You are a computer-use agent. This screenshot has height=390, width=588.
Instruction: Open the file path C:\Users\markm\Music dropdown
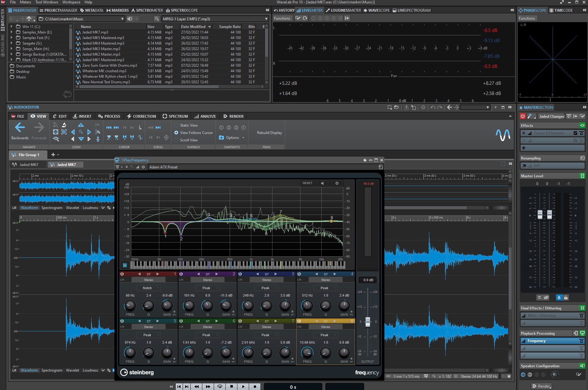81,19
